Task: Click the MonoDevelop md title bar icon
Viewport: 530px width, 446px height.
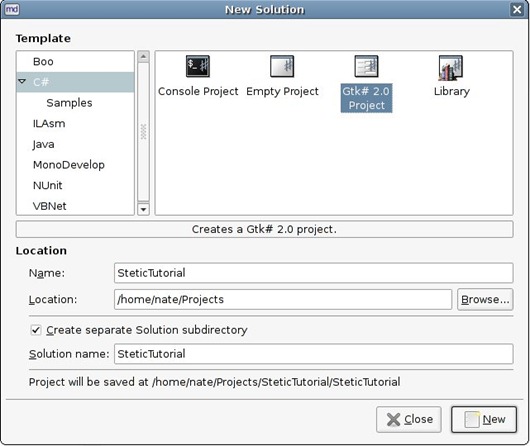Action: 12,9
